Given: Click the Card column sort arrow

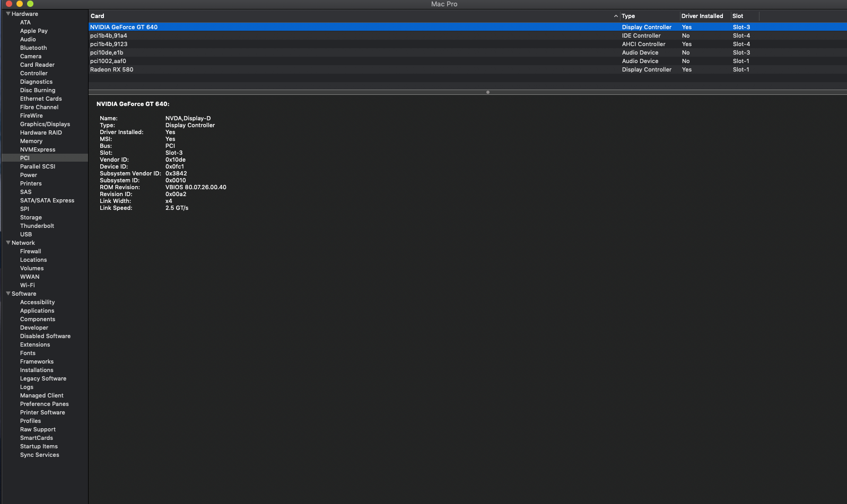Looking at the screenshot, I should click(616, 16).
